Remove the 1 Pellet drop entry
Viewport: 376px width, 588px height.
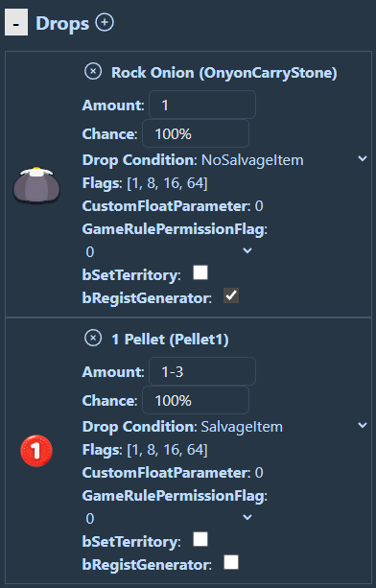point(93,339)
